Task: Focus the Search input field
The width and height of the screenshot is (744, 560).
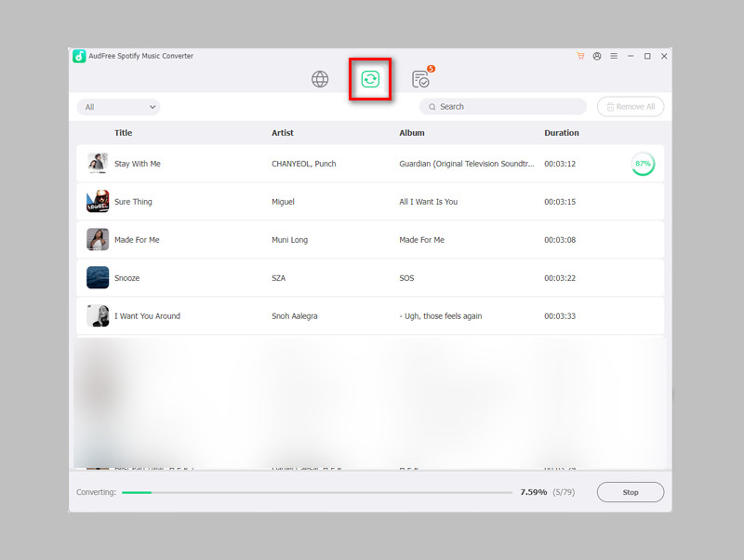Action: [503, 107]
